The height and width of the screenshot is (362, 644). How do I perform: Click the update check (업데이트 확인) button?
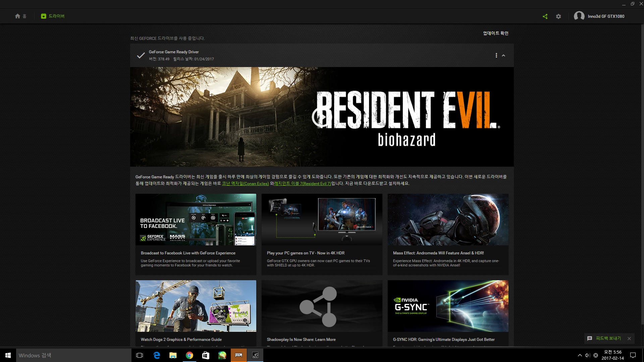495,33
